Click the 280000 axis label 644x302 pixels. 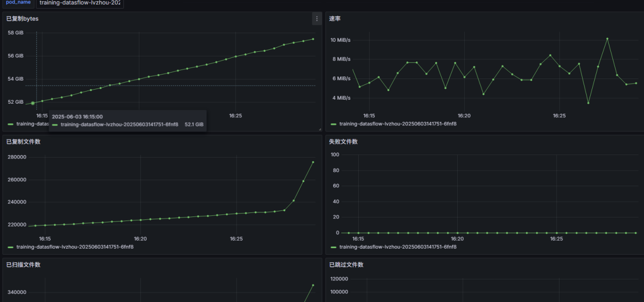[17, 157]
